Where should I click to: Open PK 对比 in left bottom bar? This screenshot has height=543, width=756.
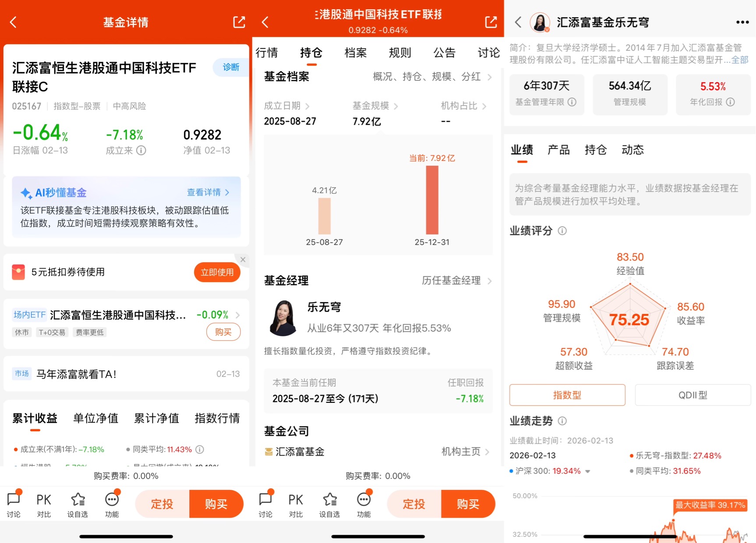[x=44, y=504]
